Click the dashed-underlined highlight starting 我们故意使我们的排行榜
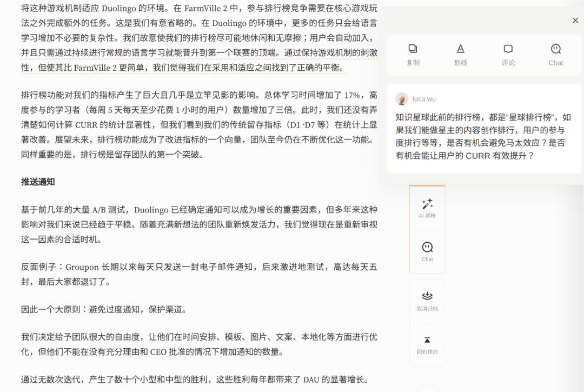This screenshot has height=392, width=584. click(x=199, y=52)
